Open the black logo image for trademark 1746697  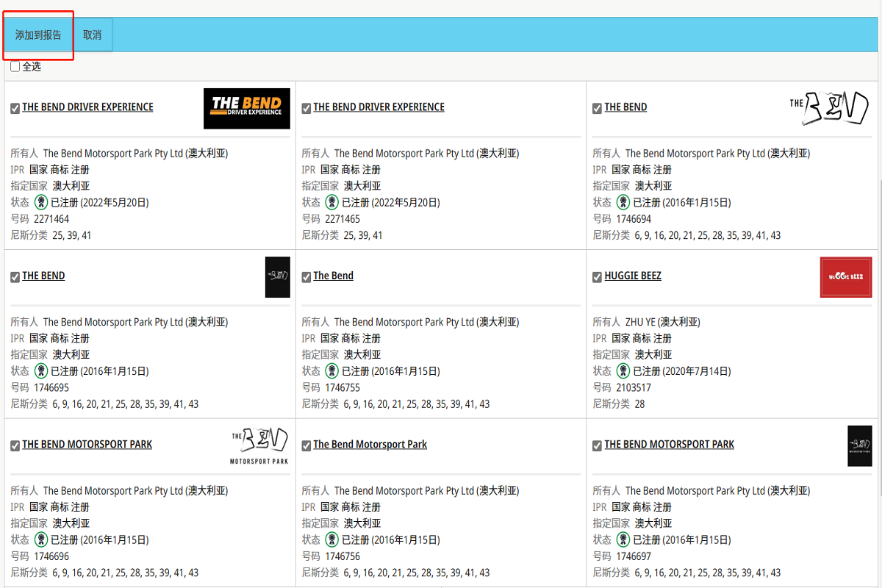pyautogui.click(x=860, y=446)
